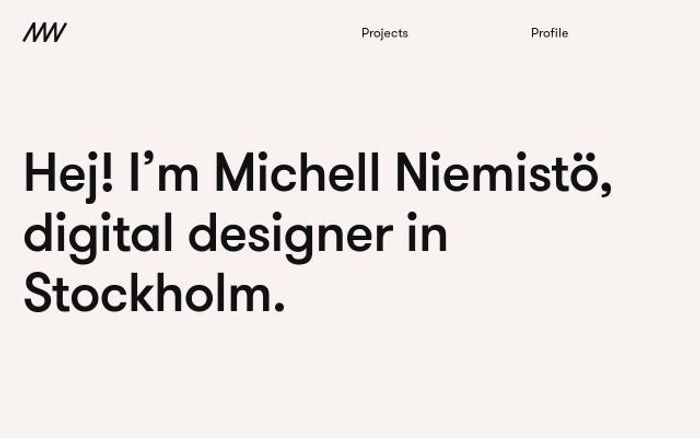This screenshot has width=700, height=438.
Task: Click the capital "S" of Stockholm
Action: (39, 294)
